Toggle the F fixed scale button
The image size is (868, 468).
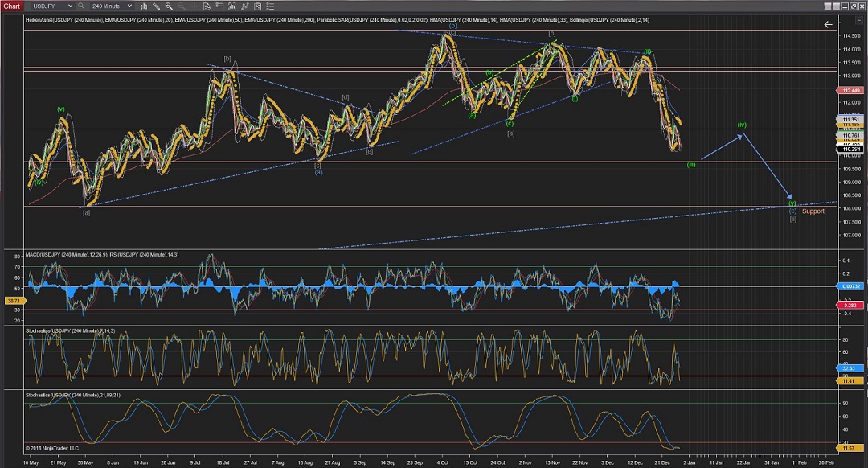pyautogui.click(x=860, y=20)
